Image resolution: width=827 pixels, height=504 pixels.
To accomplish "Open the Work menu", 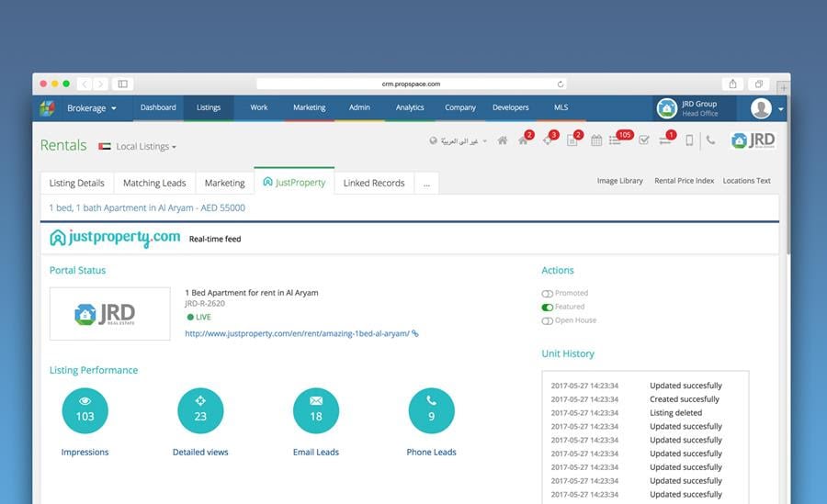I will pyautogui.click(x=259, y=107).
